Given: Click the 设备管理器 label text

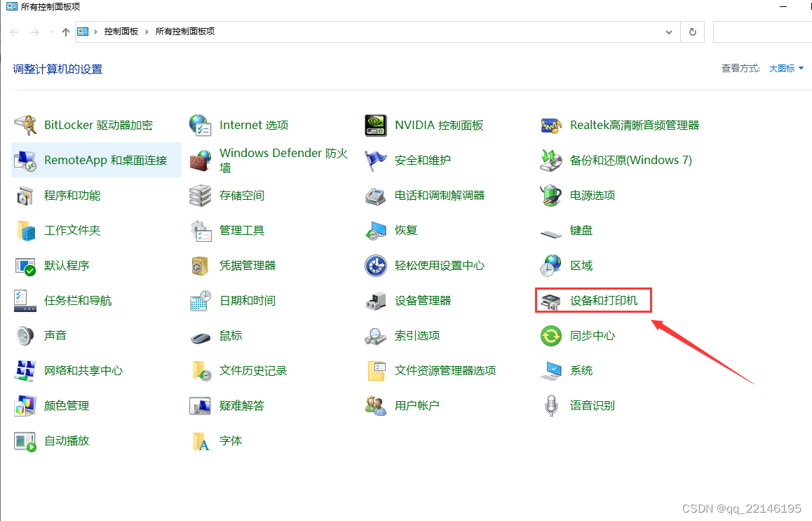Looking at the screenshot, I should pos(423,301).
